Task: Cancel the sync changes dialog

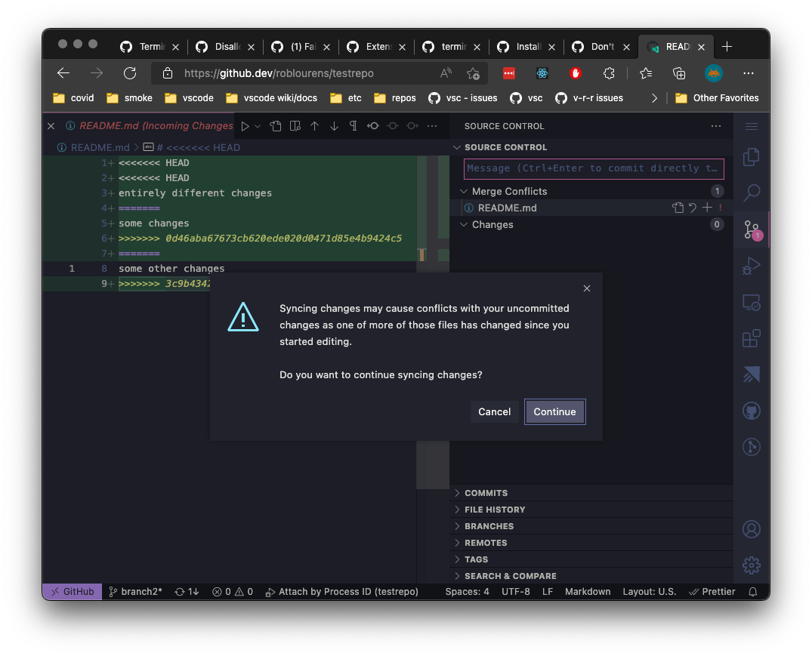Action: pos(495,411)
